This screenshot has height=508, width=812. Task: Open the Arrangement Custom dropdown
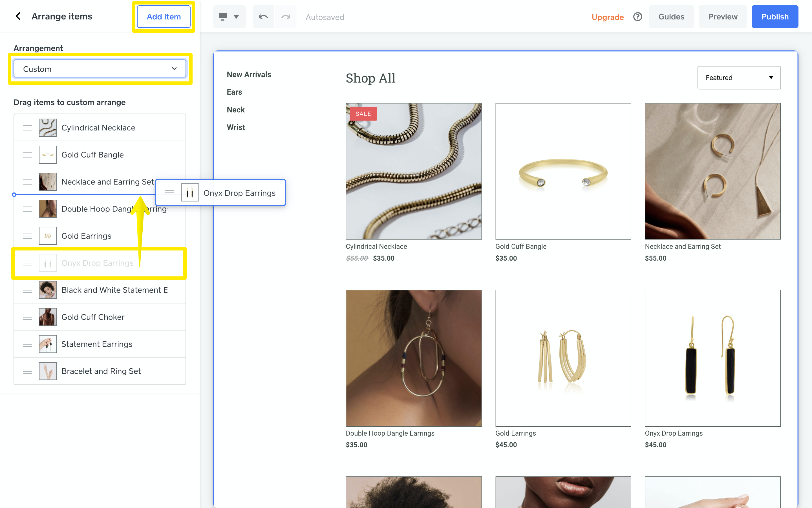[100, 69]
